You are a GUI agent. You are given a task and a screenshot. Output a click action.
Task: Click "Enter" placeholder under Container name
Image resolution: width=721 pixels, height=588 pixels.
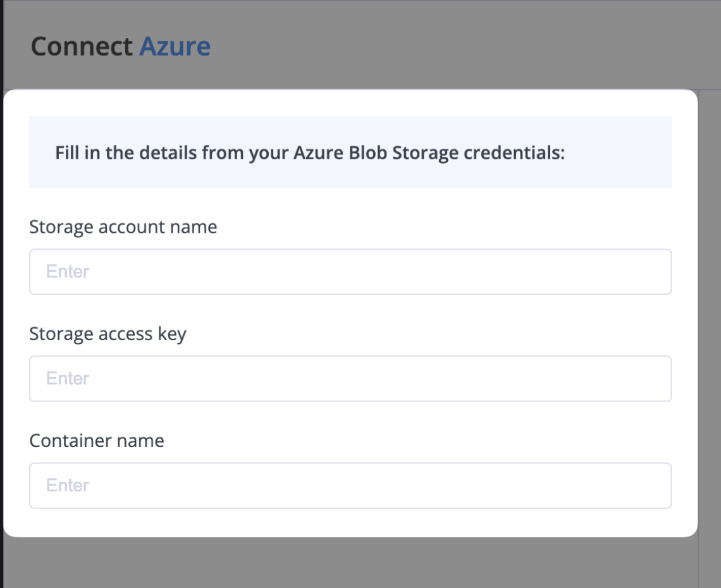click(x=68, y=486)
